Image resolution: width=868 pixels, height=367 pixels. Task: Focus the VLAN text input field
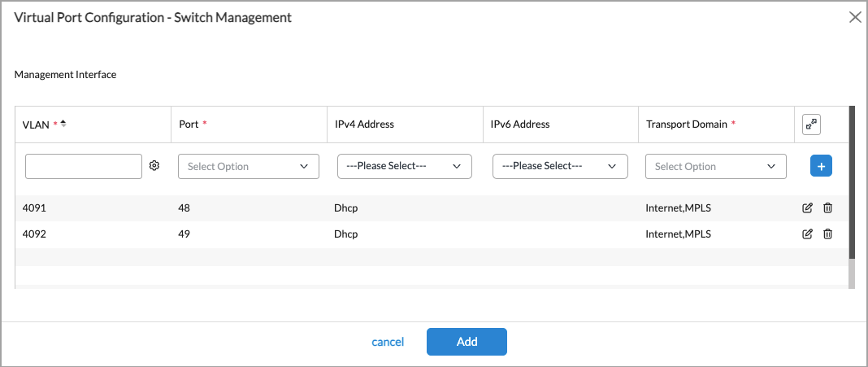coord(84,166)
